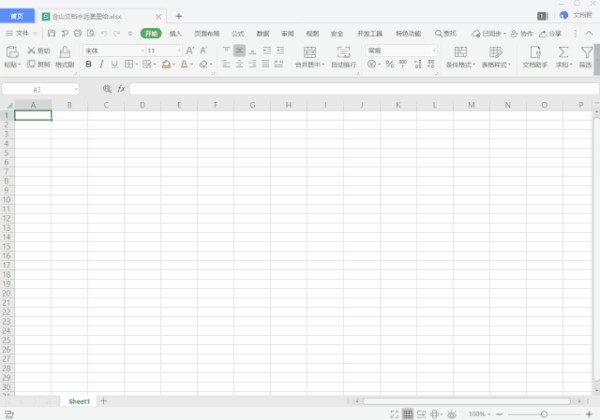
Task: Toggle align text left
Action: (226, 64)
